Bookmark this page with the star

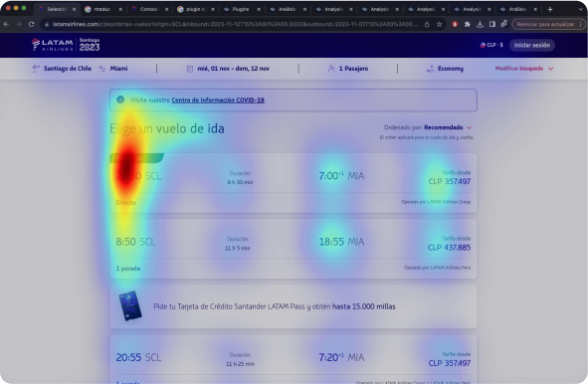point(439,25)
